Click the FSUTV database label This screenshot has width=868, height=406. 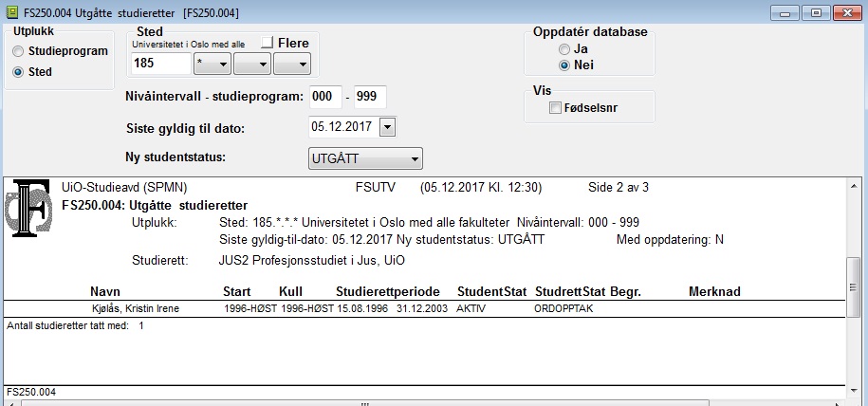[x=376, y=188]
